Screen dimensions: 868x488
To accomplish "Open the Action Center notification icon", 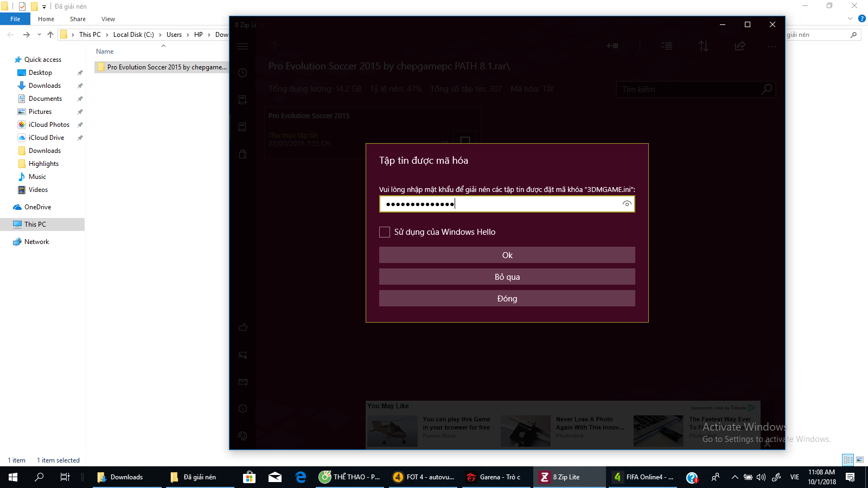I will (850, 477).
